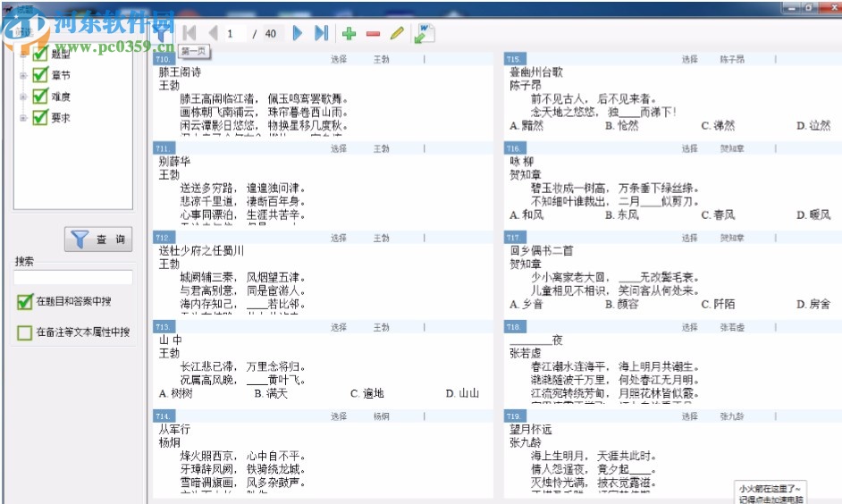Go to the first page of questions
Viewport: 842px width, 504px height.
(x=189, y=33)
